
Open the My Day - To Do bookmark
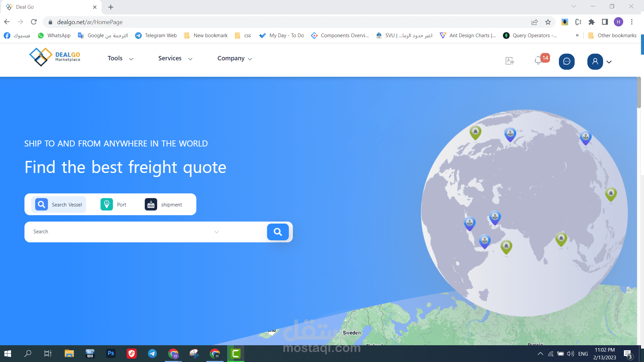click(281, 36)
